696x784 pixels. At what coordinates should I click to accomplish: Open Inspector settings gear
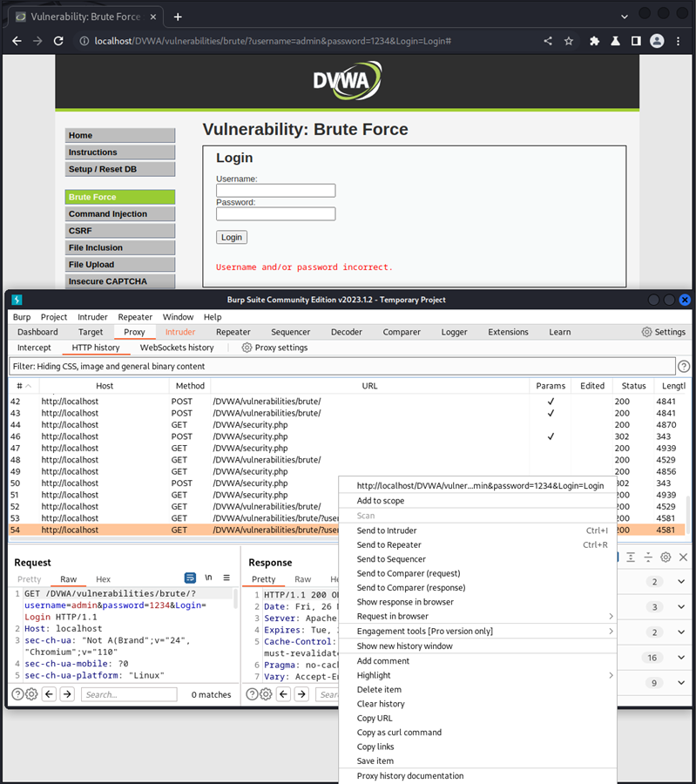point(666,557)
